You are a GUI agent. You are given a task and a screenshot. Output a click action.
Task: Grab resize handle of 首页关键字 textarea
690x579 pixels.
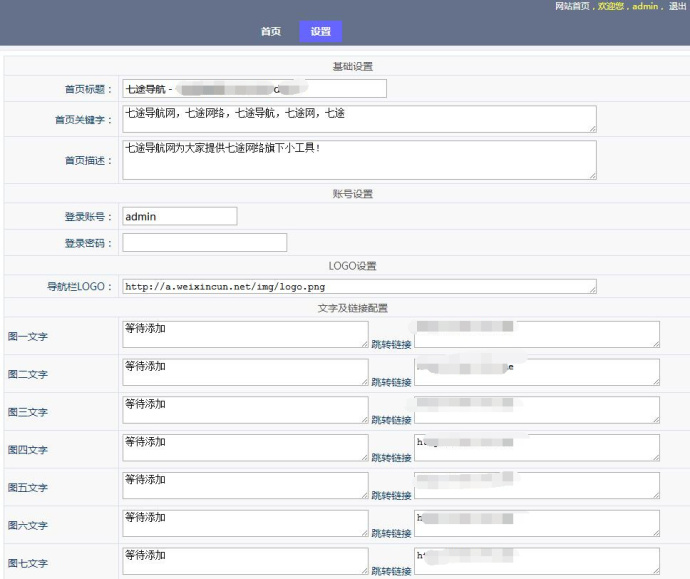click(593, 129)
